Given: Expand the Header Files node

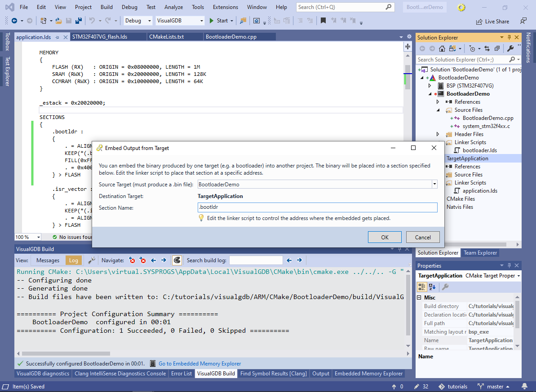Looking at the screenshot, I should point(438,134).
